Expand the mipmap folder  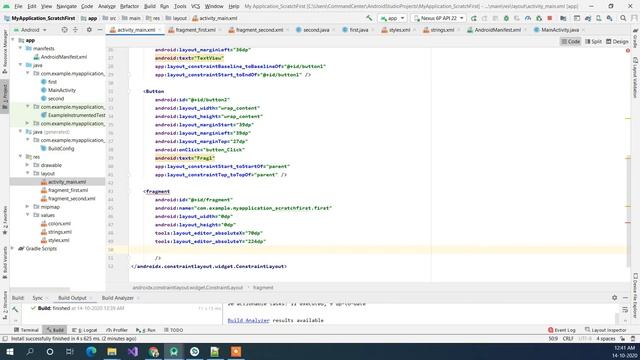[x=28, y=207]
